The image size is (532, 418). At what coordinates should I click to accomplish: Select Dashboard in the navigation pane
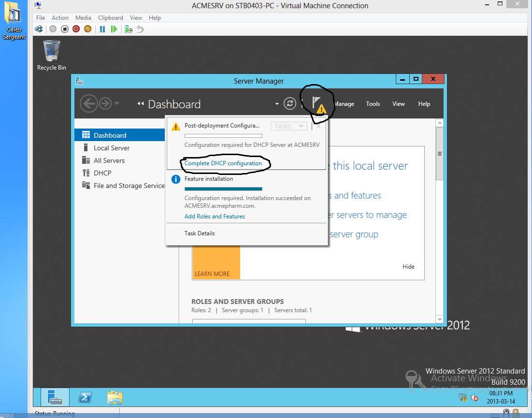120,135
